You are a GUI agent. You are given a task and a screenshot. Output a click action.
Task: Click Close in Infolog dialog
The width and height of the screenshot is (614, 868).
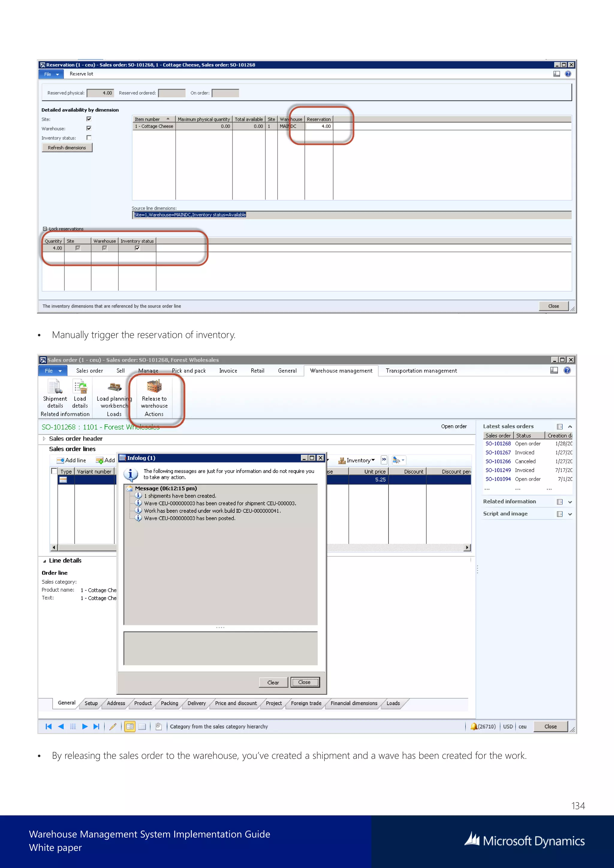click(305, 682)
